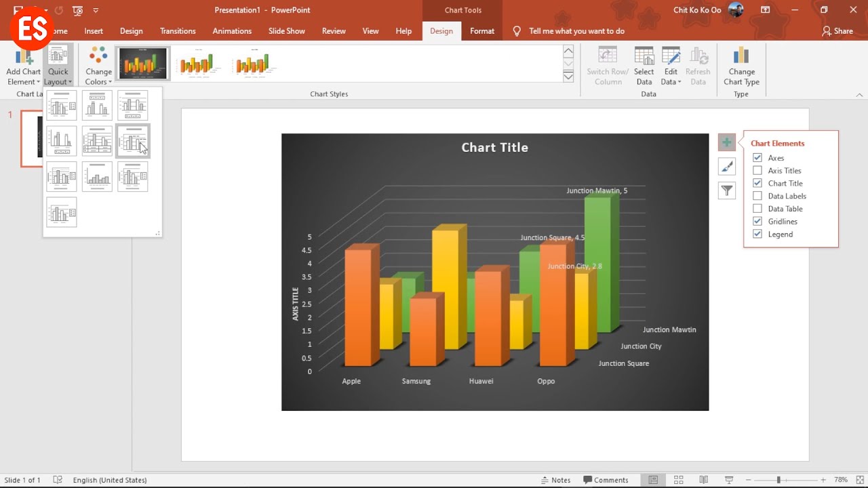The height and width of the screenshot is (488, 868).
Task: Open the Quick Layout dropdown
Action: 58,66
